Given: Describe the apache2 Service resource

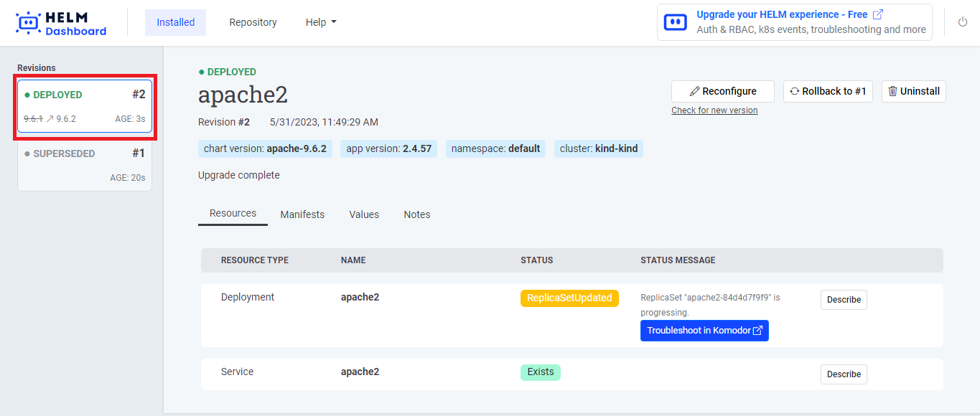Looking at the screenshot, I should pos(844,374).
